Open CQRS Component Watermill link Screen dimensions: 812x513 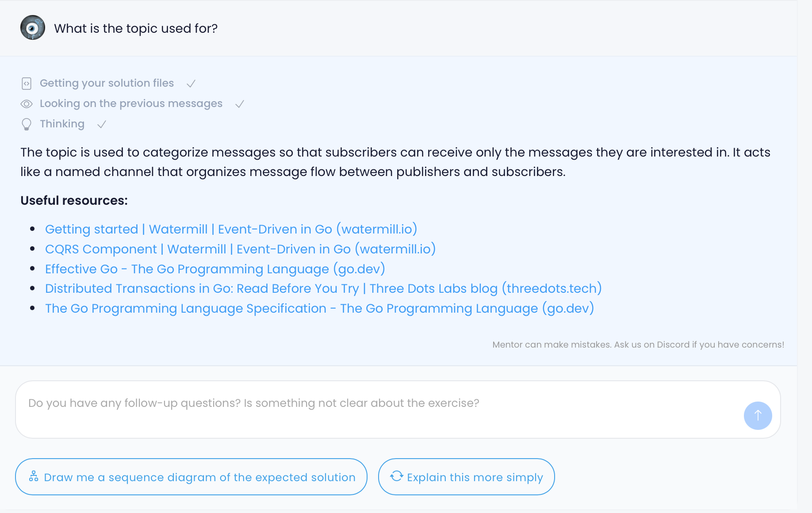tap(240, 249)
